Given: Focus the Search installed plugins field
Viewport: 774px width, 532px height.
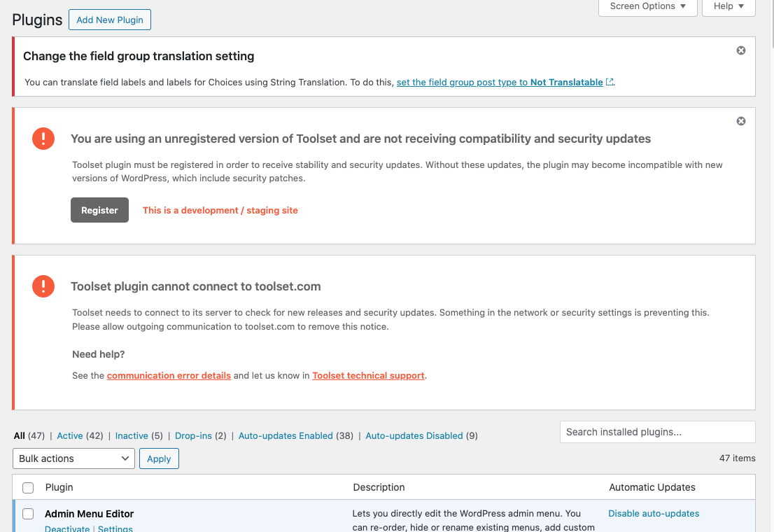Looking at the screenshot, I should pyautogui.click(x=658, y=432).
